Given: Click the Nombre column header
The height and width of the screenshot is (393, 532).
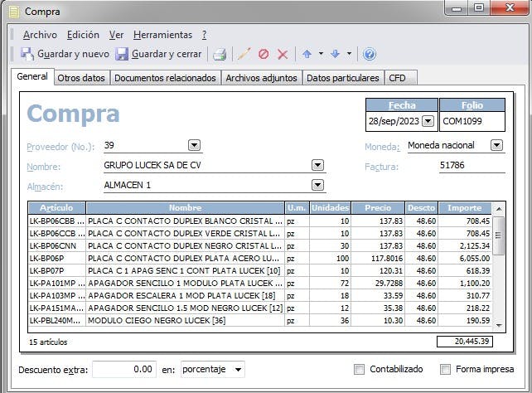Looking at the screenshot, I should (186, 208).
